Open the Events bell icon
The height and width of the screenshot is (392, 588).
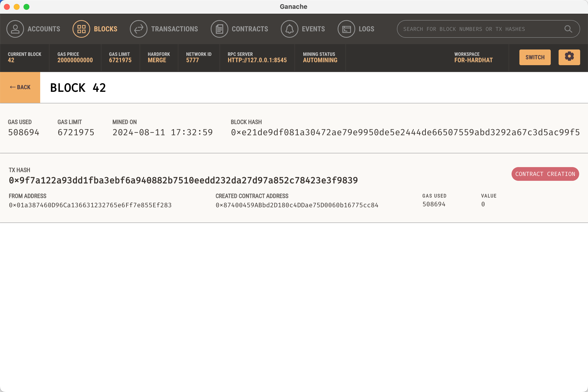289,29
